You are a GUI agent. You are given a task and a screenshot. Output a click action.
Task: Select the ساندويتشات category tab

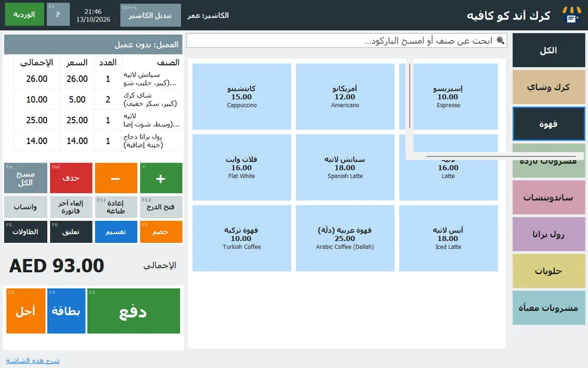tap(549, 197)
